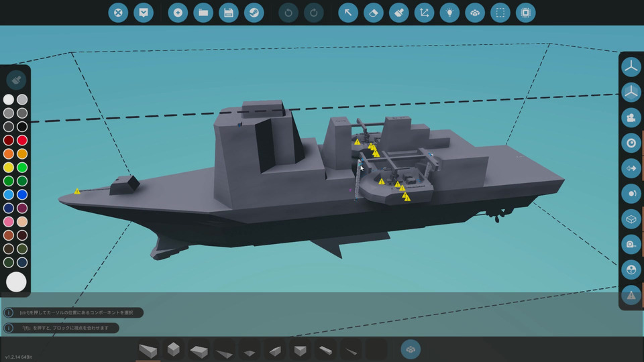The height and width of the screenshot is (362, 644).
Task: Select the inverted prism block hotbar slot
Action: pos(301,350)
